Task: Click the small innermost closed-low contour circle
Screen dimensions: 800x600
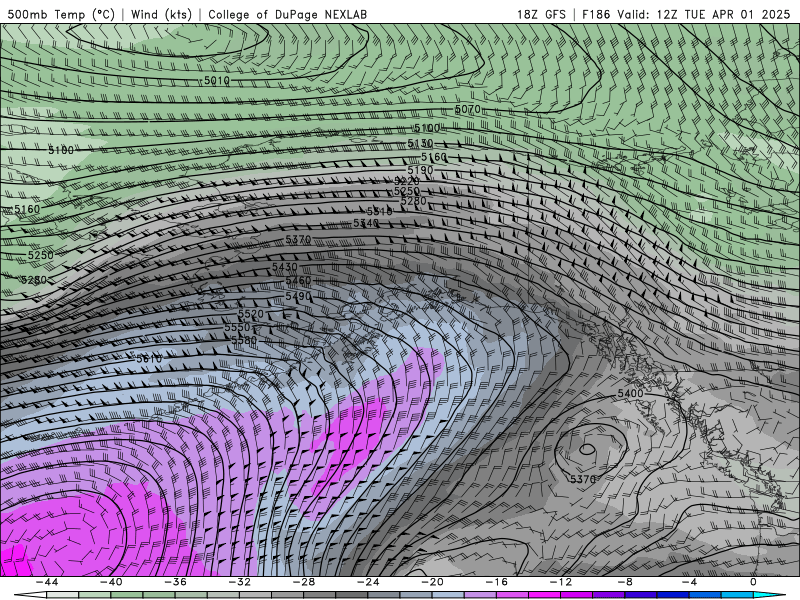Action: (587, 449)
